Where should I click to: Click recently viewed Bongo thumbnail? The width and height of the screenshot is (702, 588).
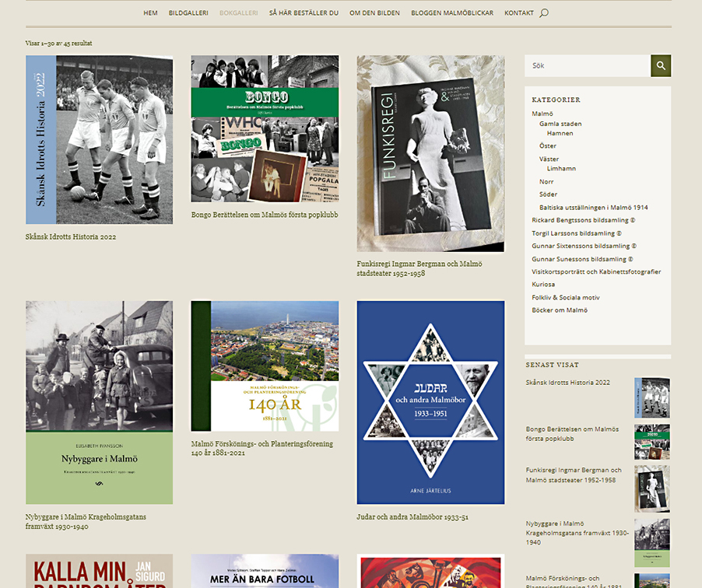(652, 442)
